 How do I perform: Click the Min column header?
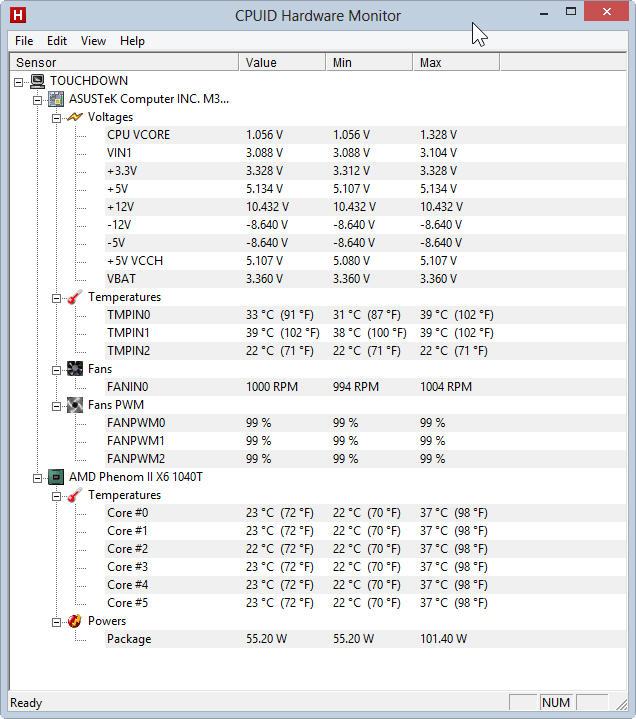coord(369,62)
